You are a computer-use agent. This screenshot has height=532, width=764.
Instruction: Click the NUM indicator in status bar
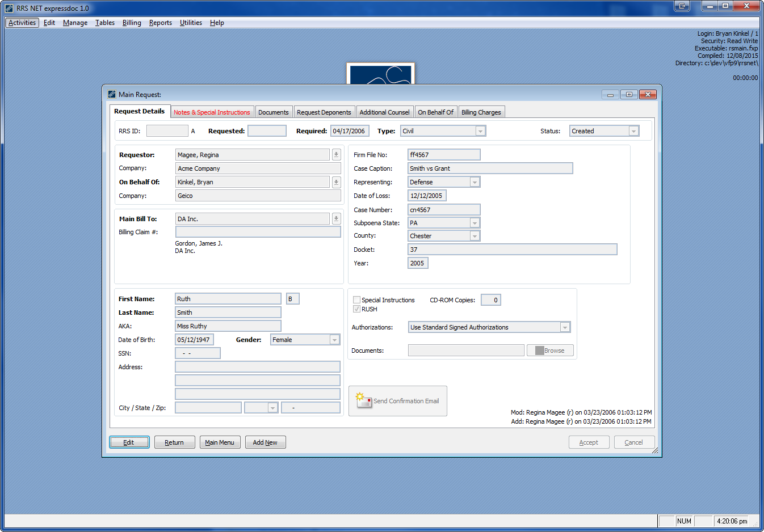click(x=684, y=521)
